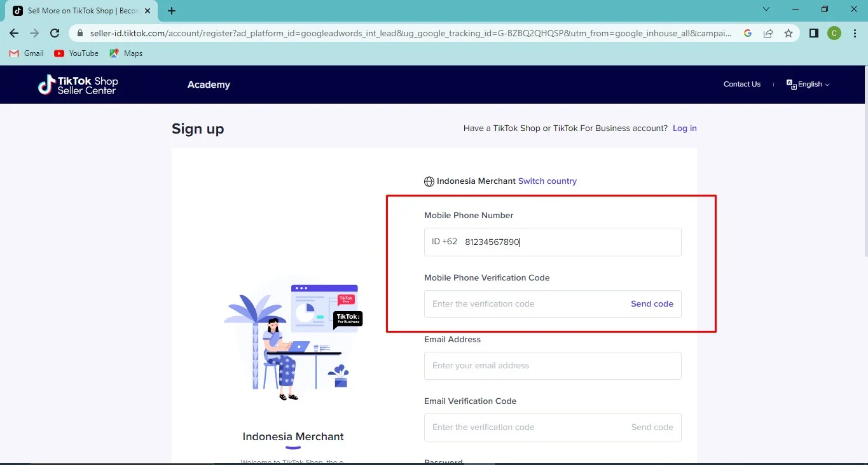Click Contact Us in header
Image resolution: width=868 pixels, height=465 pixels.
coord(741,84)
